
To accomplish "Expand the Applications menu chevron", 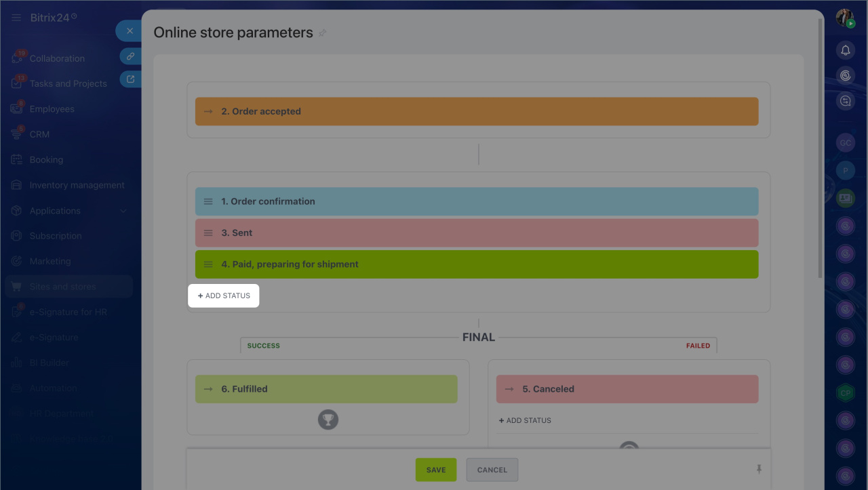I will (123, 211).
